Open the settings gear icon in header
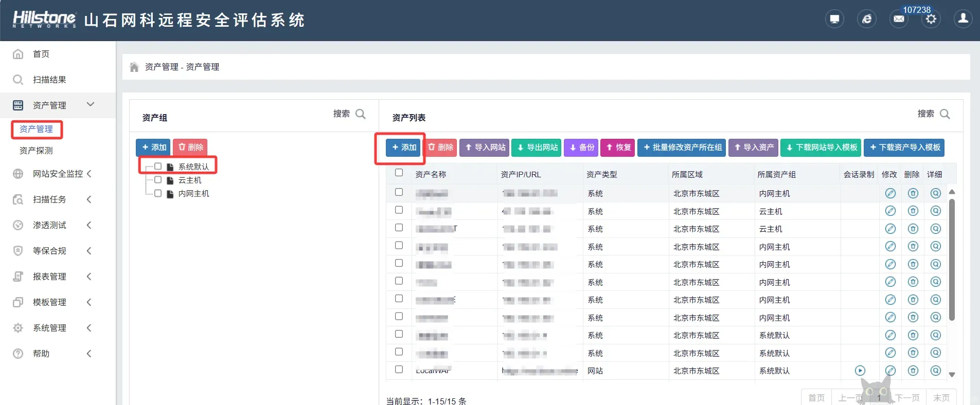 pyautogui.click(x=931, y=20)
